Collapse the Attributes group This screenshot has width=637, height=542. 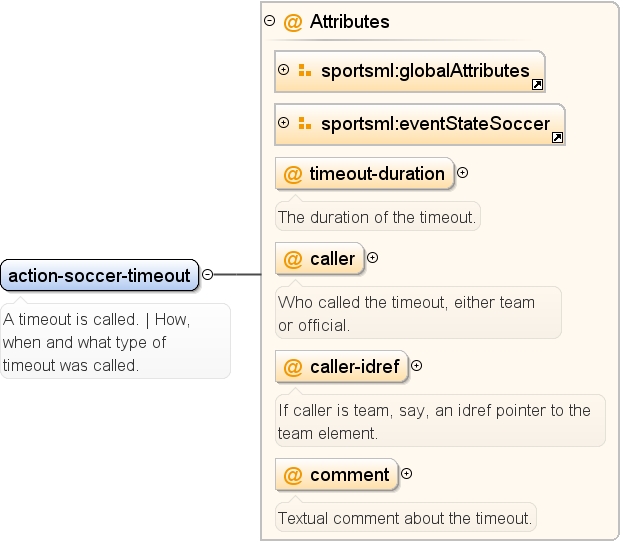pos(269,20)
